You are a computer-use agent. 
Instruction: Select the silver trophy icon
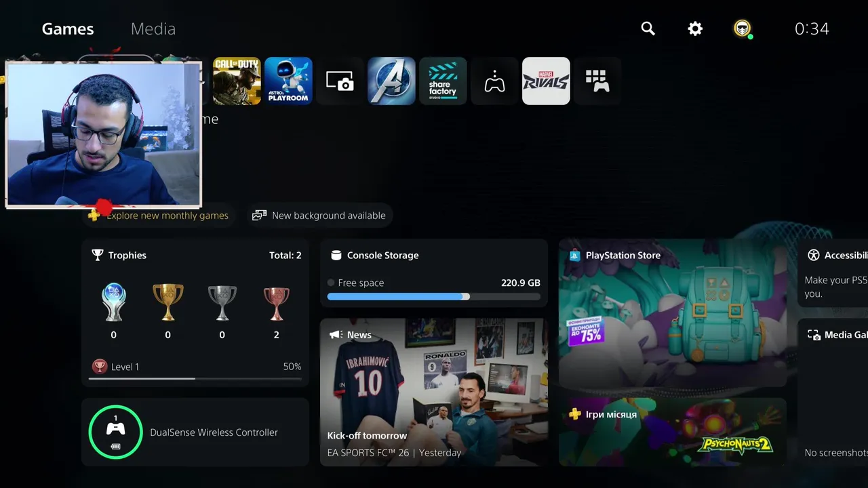tap(222, 302)
